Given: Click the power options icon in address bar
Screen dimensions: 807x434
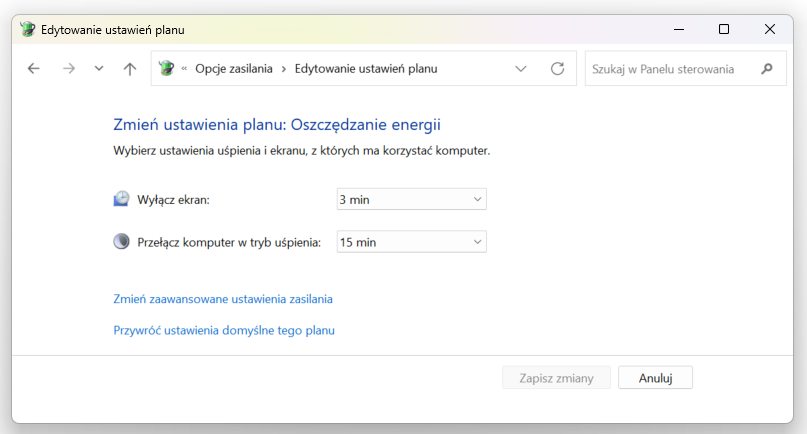Looking at the screenshot, I should (x=166, y=68).
